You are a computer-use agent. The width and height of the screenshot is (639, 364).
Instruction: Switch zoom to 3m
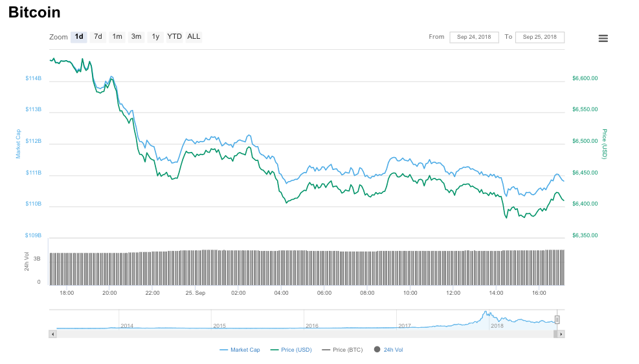click(136, 37)
